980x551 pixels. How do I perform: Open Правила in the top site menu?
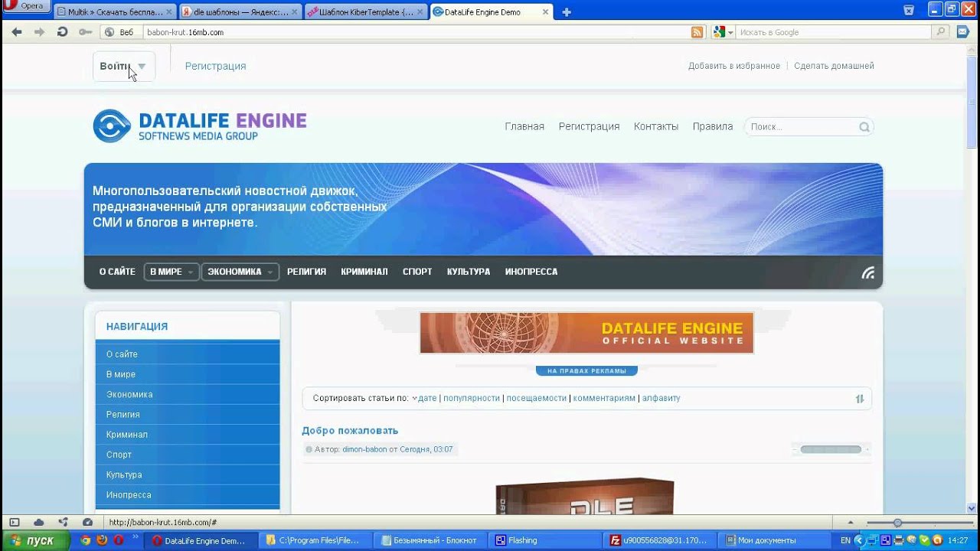[713, 126]
